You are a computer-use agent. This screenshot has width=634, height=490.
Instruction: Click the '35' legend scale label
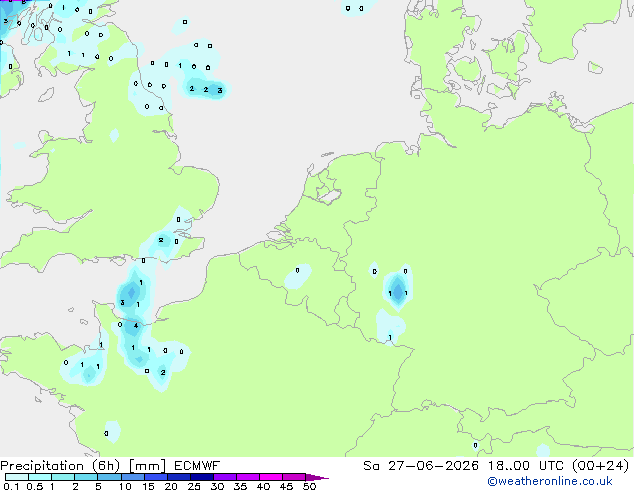[x=240, y=486]
